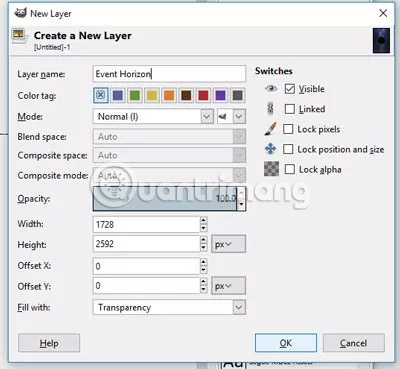400x369 pixels.
Task: Increase Offset Y with up stepper
Action: click(x=204, y=282)
